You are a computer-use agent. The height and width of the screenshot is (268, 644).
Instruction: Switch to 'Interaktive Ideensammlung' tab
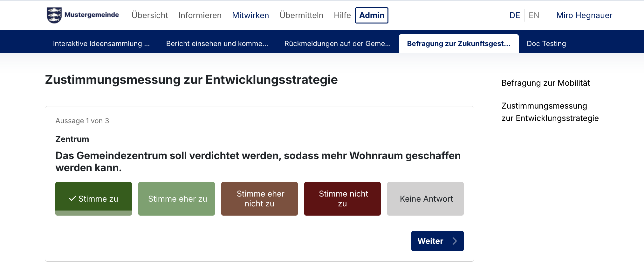pos(101,44)
